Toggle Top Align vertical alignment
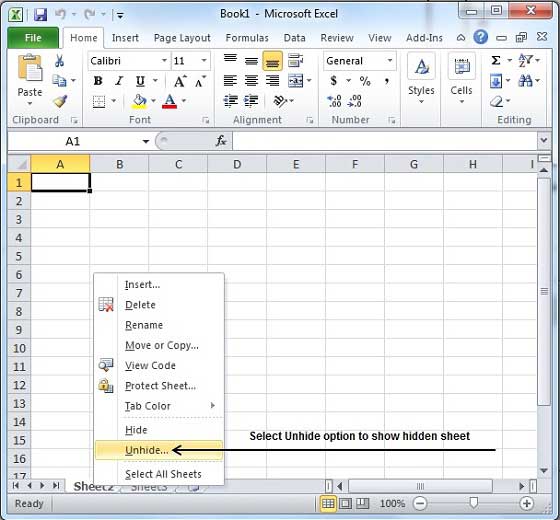The height and width of the screenshot is (520, 560). tap(230, 60)
